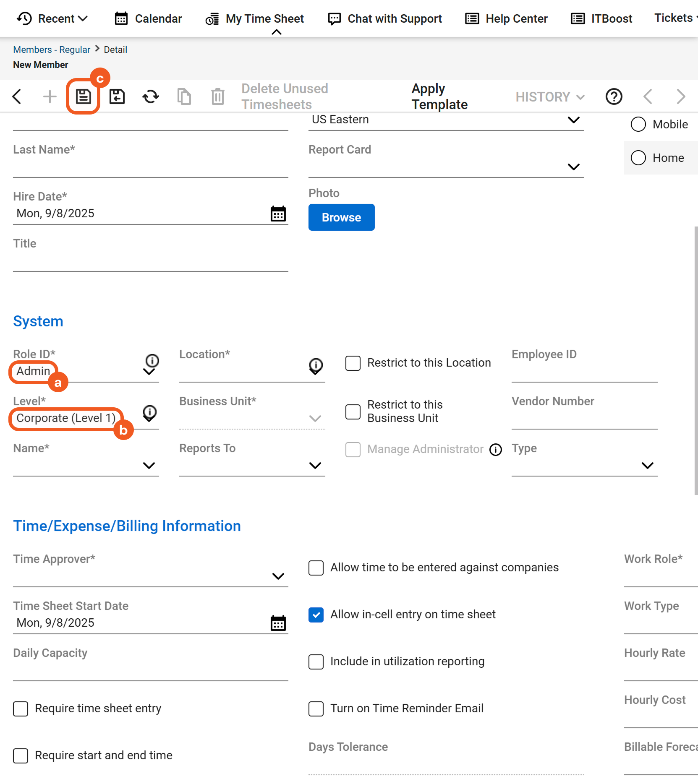Open the Hire Date calendar picker
The width and height of the screenshot is (698, 784).
pyautogui.click(x=278, y=214)
